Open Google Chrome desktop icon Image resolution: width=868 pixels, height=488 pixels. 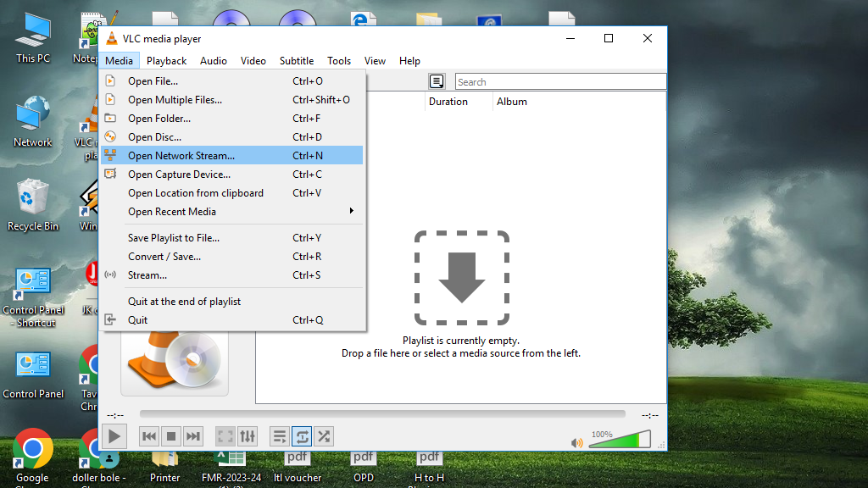tap(32, 457)
